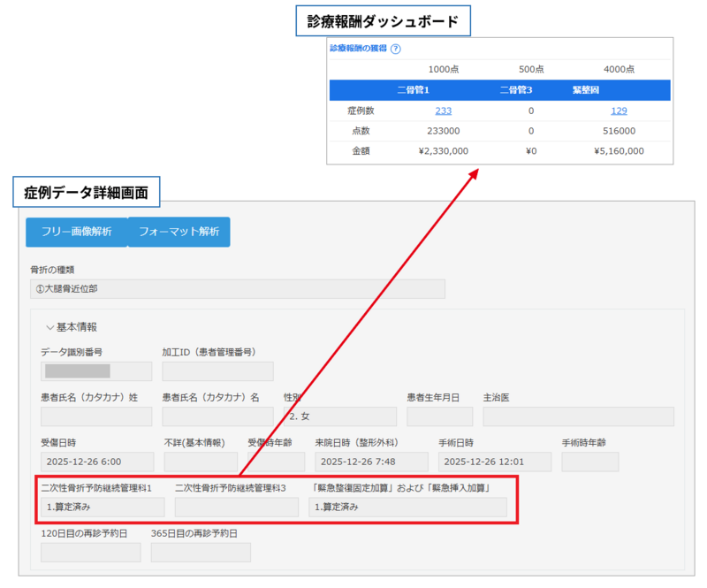Click the ¥2,330,000 amount cell
707x588 pixels.
pyautogui.click(x=444, y=151)
